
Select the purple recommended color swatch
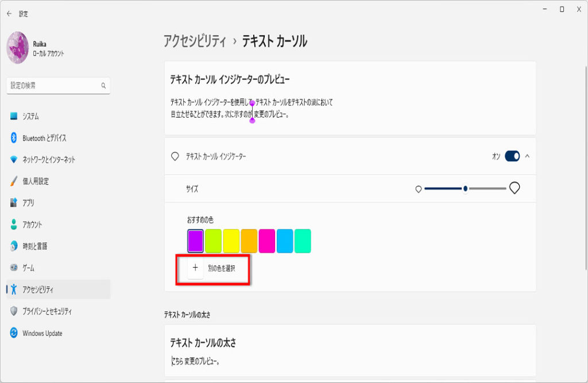(x=196, y=241)
